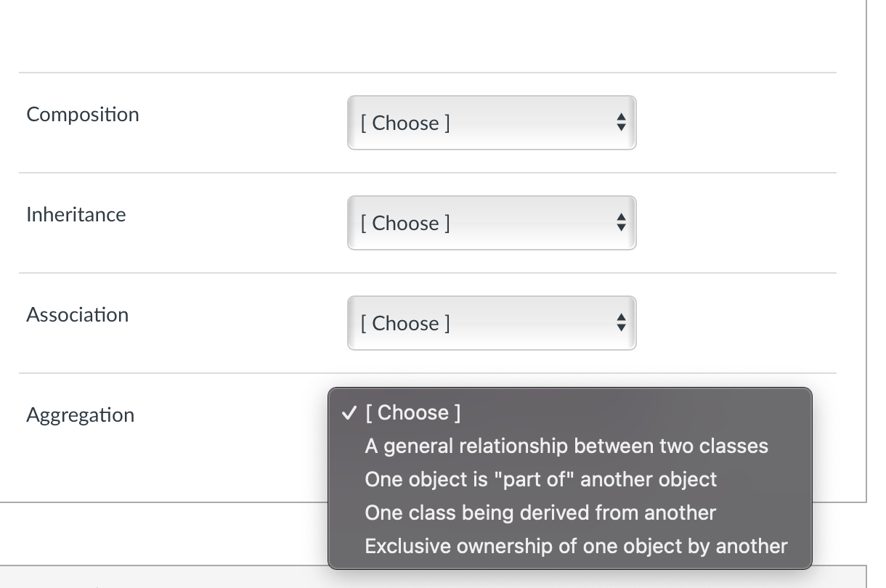This screenshot has width=886, height=588.
Task: Expand the Association answer dropdown
Action: click(x=492, y=324)
